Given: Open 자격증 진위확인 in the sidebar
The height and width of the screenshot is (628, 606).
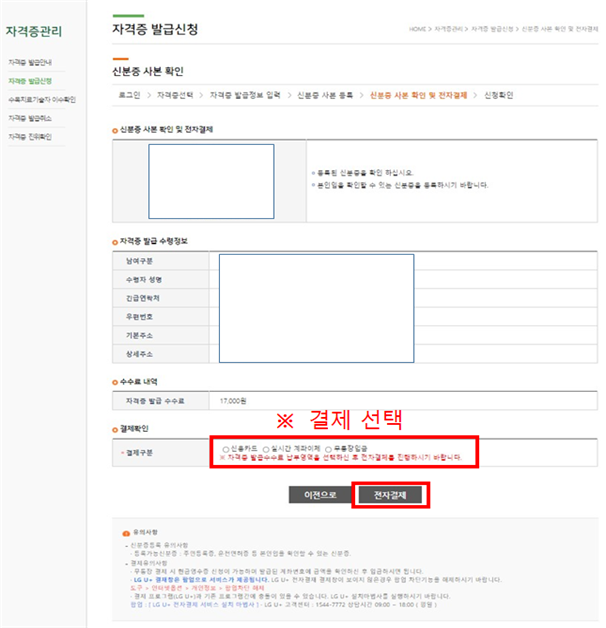Looking at the screenshot, I should [30, 137].
